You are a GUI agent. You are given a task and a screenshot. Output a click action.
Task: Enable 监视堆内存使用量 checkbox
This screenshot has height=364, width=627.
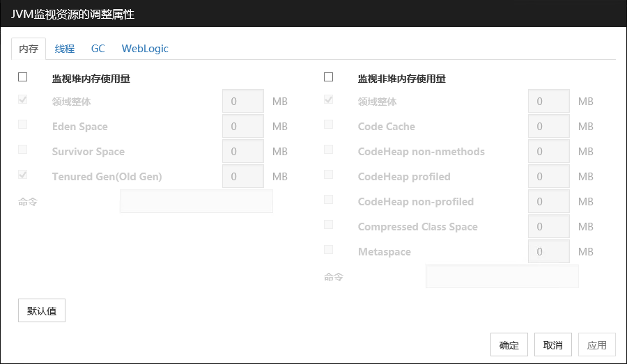23,77
